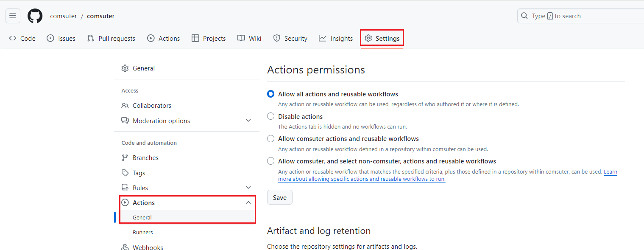Click the Branches git-branch icon
Viewport: 644px width, 250px height.
[125, 157]
